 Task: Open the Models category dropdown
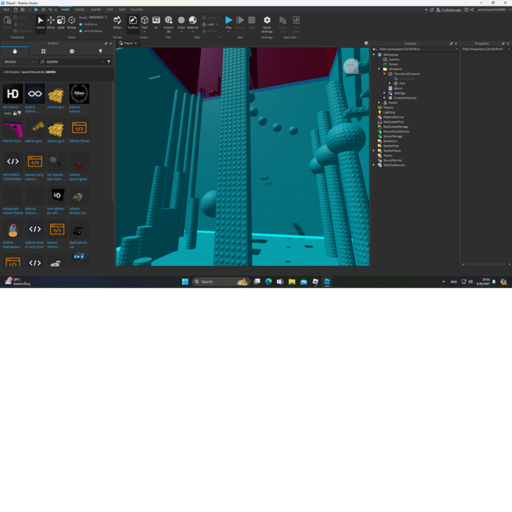[x=19, y=62]
